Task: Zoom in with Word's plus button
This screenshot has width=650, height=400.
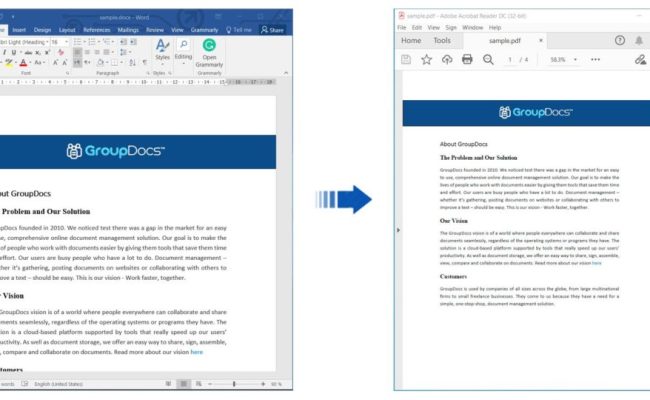Action: click(263, 384)
